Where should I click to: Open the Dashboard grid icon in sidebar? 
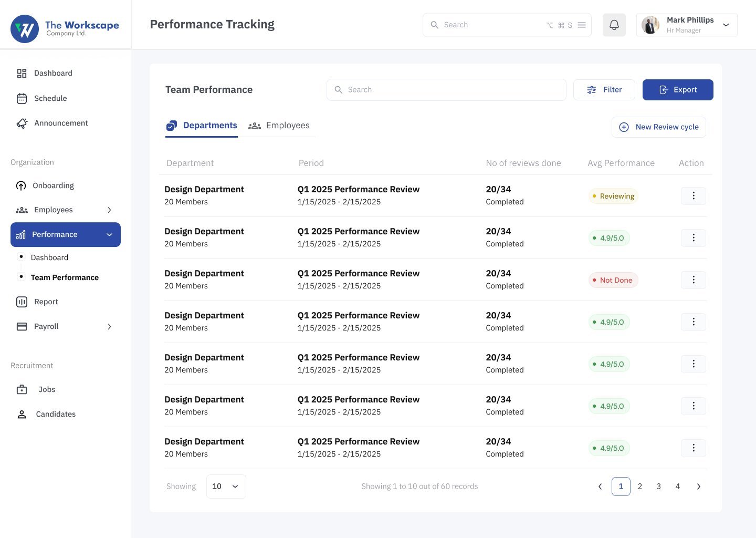(x=22, y=73)
